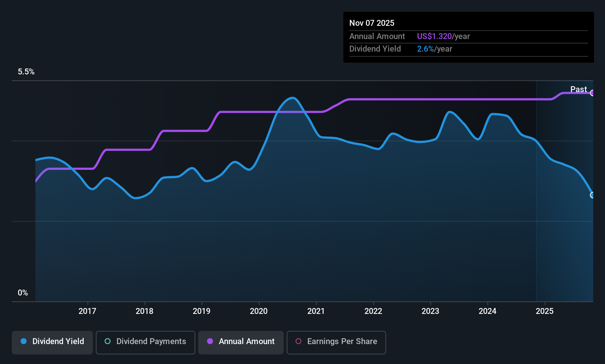Click the 2025 axis label

pyautogui.click(x=545, y=311)
